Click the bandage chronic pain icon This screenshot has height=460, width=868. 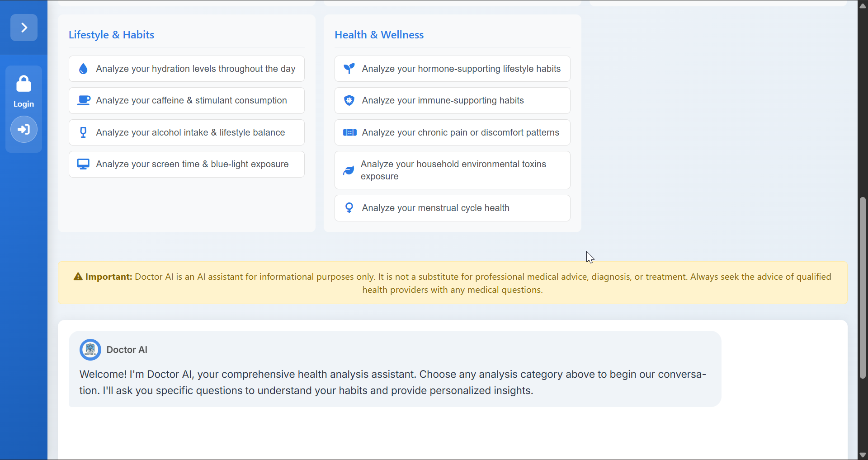tap(349, 132)
